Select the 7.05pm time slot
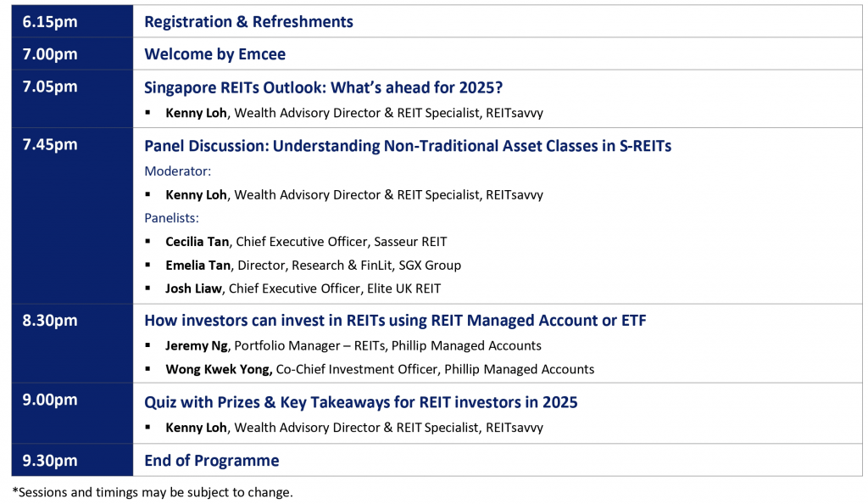This screenshot has width=868, height=504. (50, 87)
